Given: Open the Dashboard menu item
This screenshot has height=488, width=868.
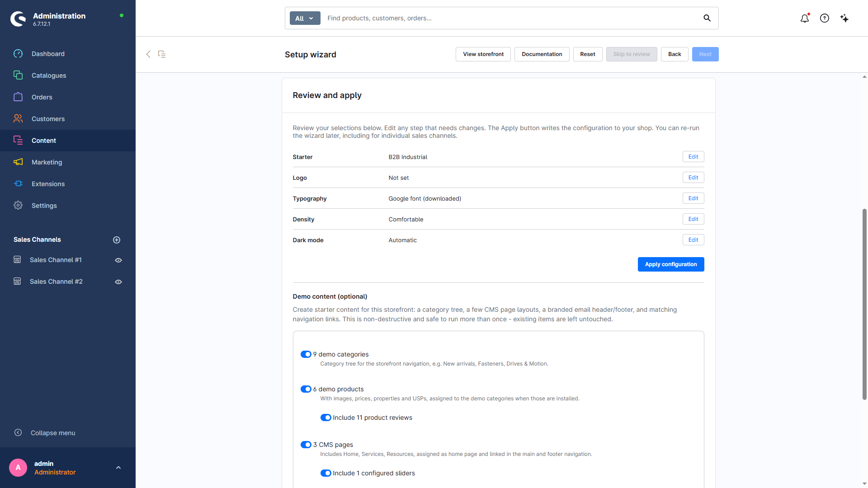Looking at the screenshot, I should 68,54.
